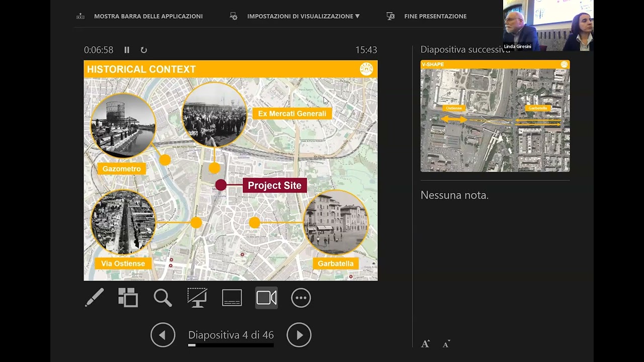644x362 pixels.
Task: Click Mostra barra delle applicazioni
Action: tap(148, 16)
